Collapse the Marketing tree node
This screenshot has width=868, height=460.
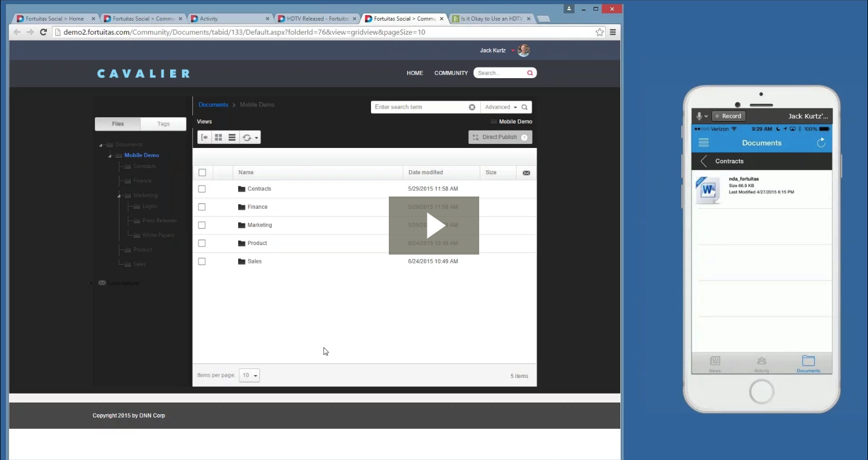(x=119, y=196)
